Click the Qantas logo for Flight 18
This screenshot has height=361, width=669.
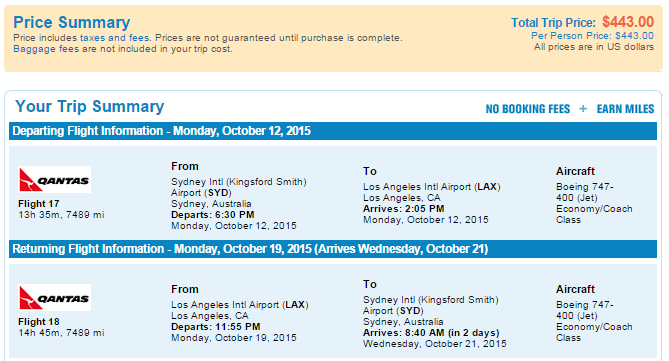(x=55, y=297)
